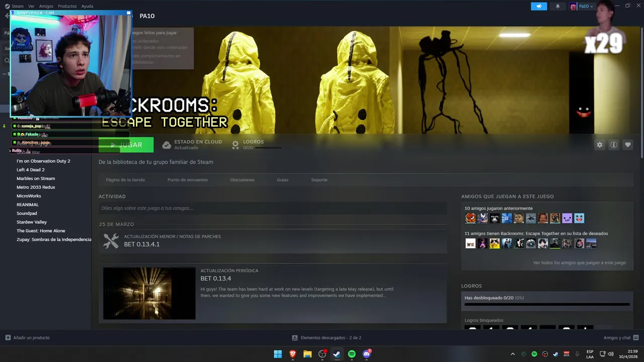Click the green JUGAR button

coord(126,145)
